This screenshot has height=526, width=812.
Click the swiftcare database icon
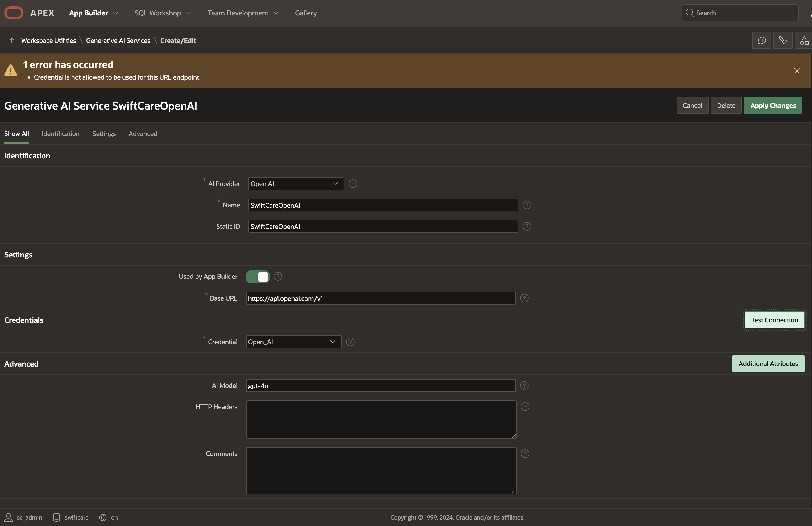56,517
